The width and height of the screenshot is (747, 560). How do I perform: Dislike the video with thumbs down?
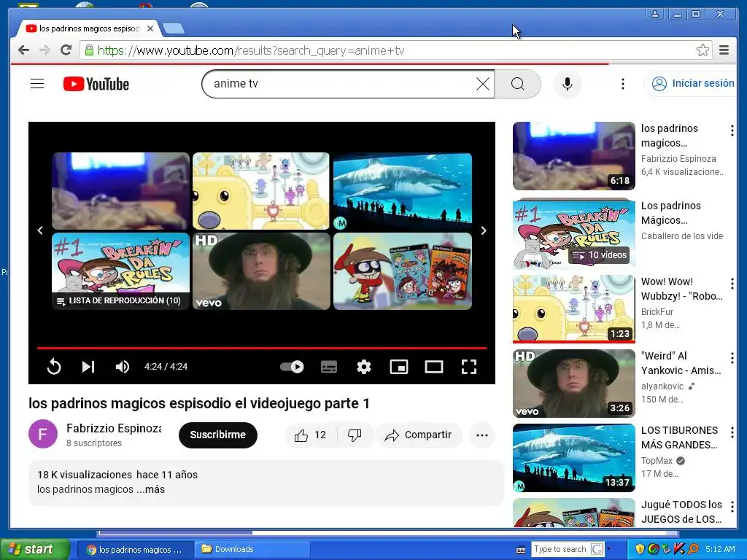(355, 435)
